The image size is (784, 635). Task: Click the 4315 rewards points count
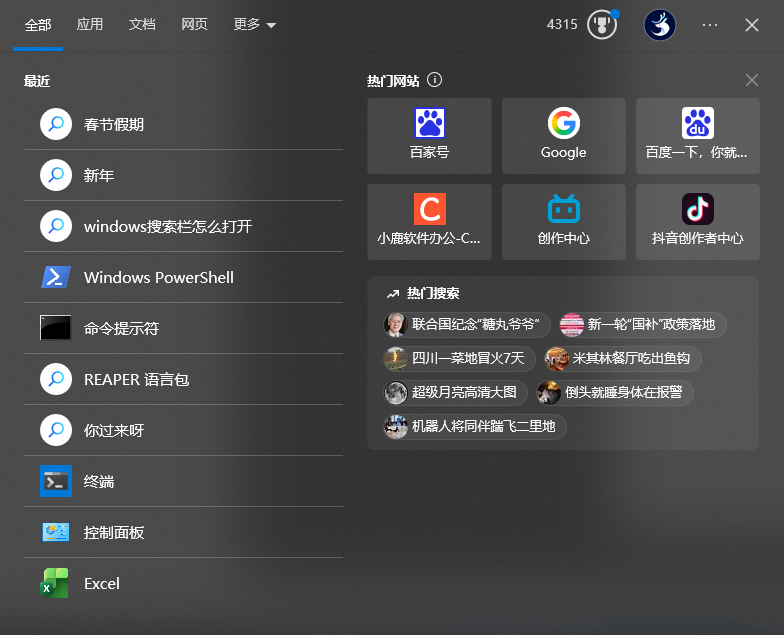(x=562, y=24)
